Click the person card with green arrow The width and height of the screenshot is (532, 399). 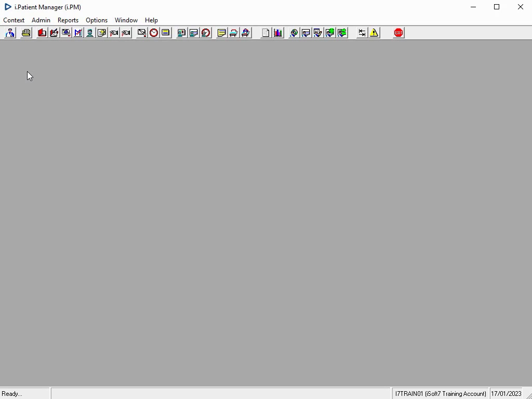342,33
